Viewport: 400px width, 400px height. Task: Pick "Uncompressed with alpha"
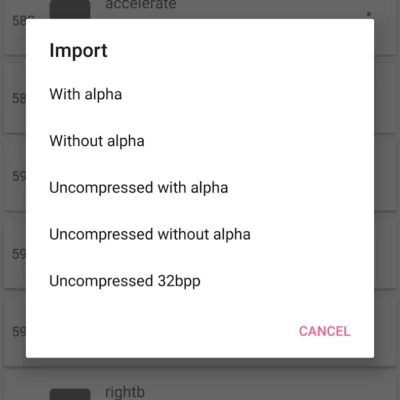pos(200,188)
